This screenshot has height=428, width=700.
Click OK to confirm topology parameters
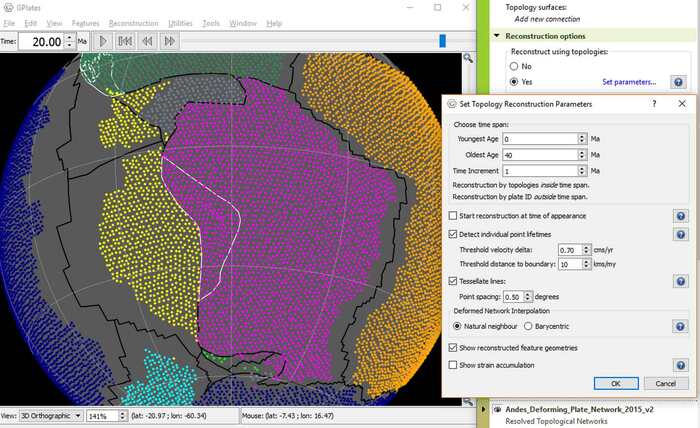[x=615, y=383]
